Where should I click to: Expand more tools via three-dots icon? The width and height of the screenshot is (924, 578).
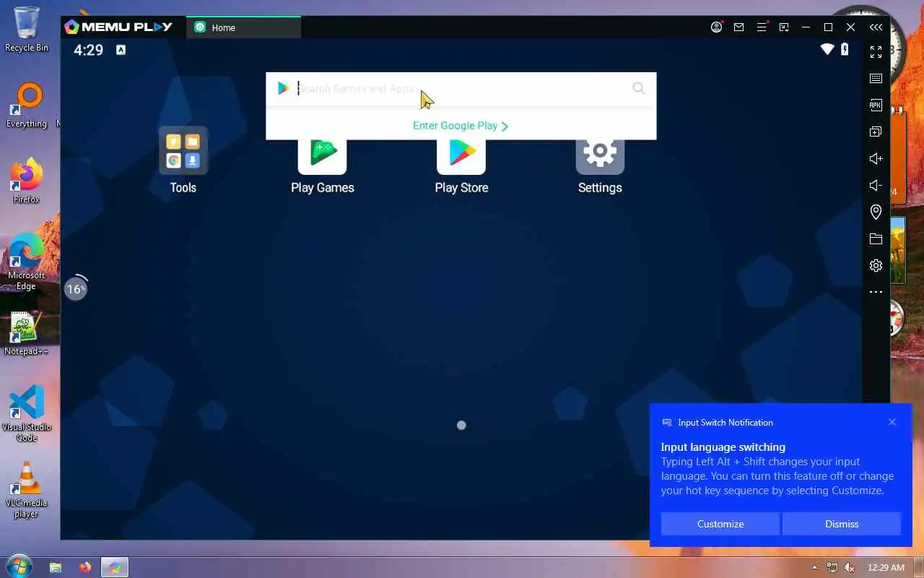tap(876, 292)
